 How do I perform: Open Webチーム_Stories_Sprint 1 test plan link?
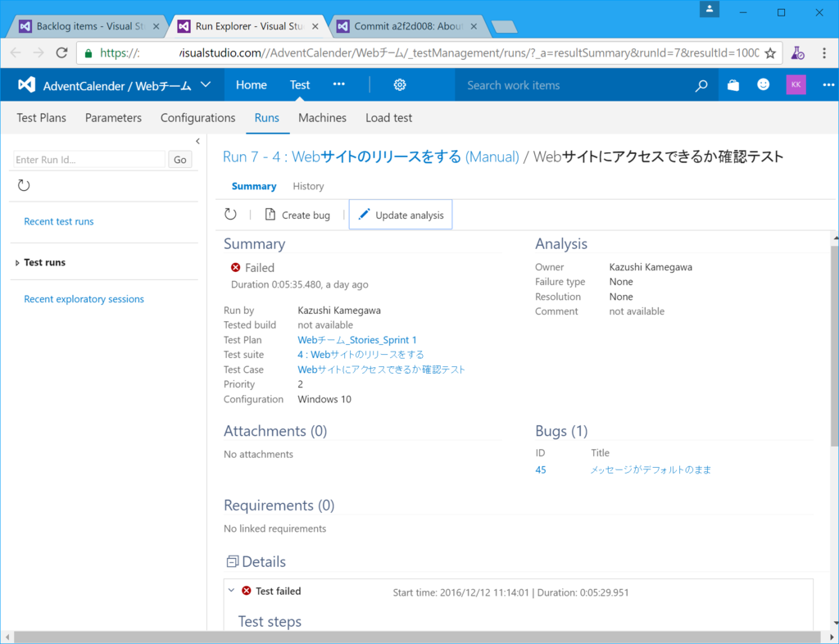click(x=357, y=340)
